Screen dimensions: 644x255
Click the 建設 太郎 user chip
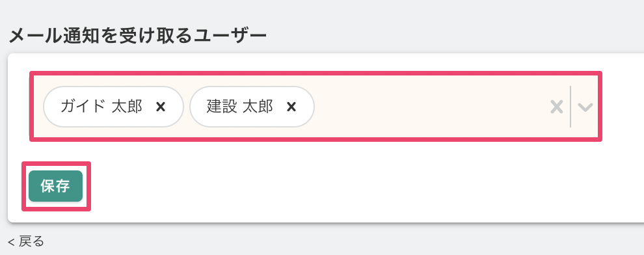pyautogui.click(x=252, y=107)
